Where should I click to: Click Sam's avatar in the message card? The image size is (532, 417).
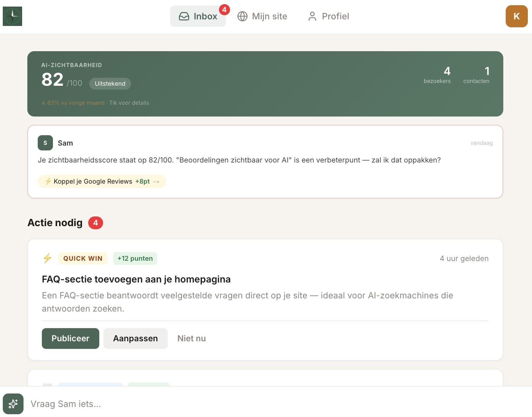[45, 143]
